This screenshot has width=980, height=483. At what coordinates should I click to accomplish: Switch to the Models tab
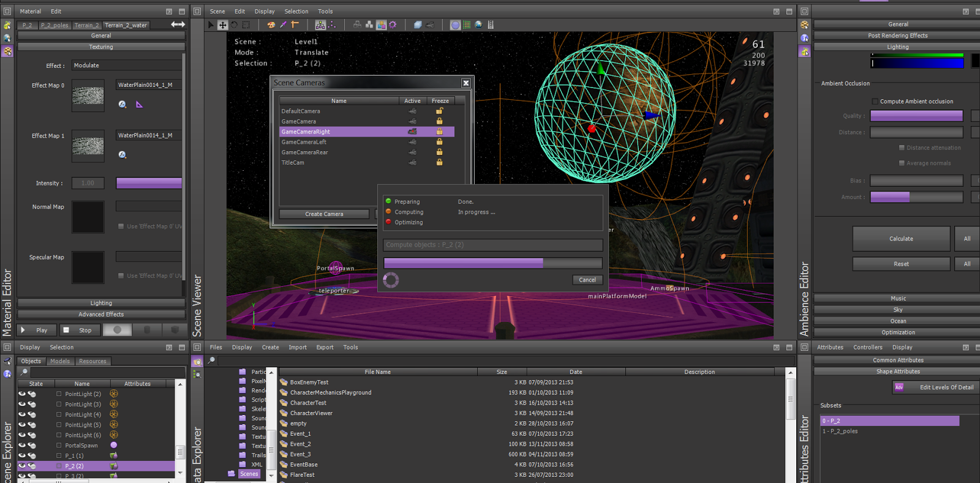(x=60, y=361)
